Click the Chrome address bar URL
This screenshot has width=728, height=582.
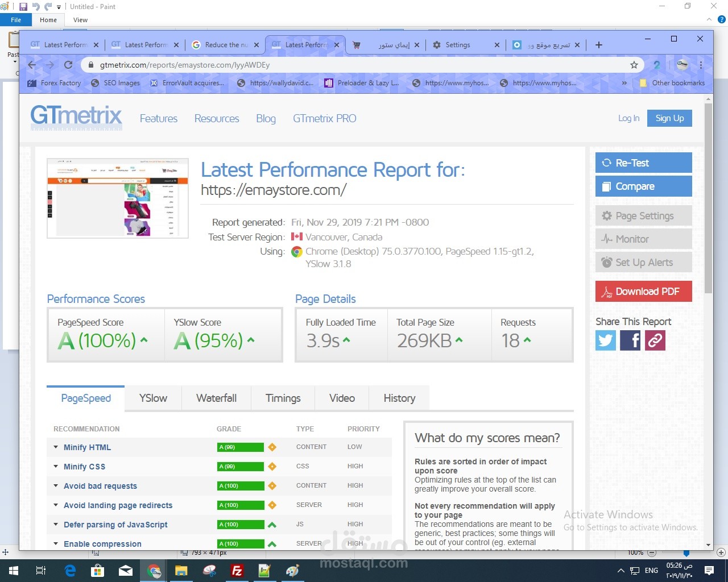185,65
